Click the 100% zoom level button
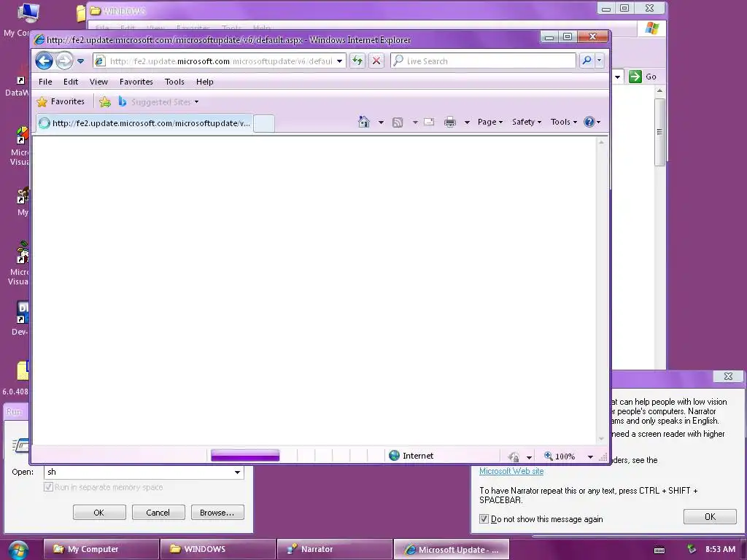This screenshot has height=560, width=747. pos(560,456)
